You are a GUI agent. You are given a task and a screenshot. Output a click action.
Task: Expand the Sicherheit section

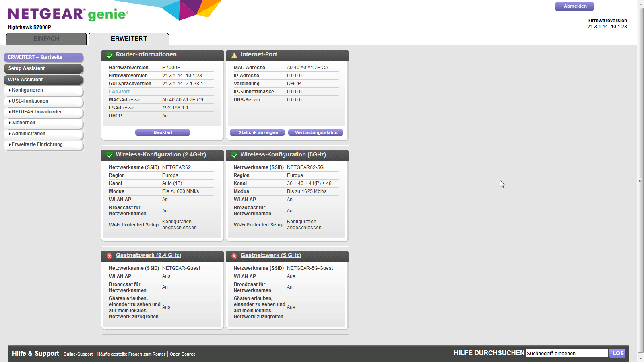pos(43,123)
